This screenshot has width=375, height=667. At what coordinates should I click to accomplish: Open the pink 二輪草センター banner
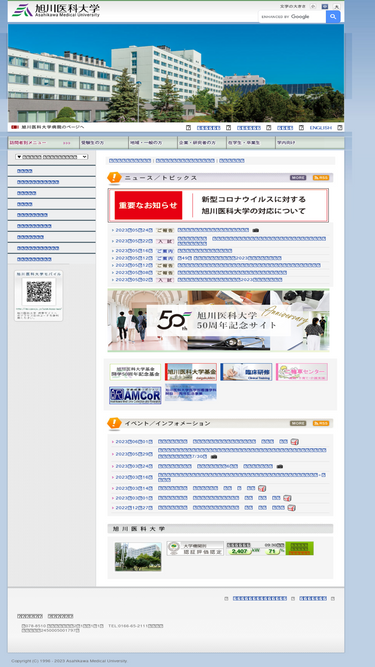point(301,372)
